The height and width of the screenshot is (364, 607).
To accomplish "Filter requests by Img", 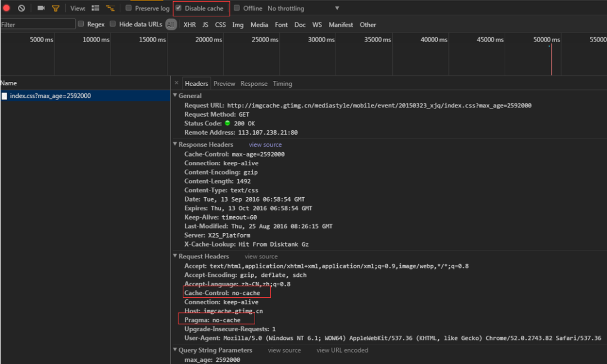I will (238, 24).
